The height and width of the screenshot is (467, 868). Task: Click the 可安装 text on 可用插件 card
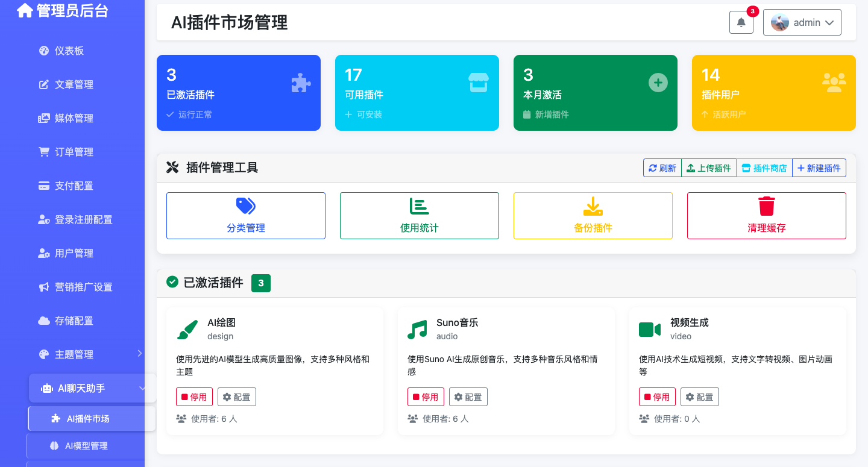click(x=370, y=114)
